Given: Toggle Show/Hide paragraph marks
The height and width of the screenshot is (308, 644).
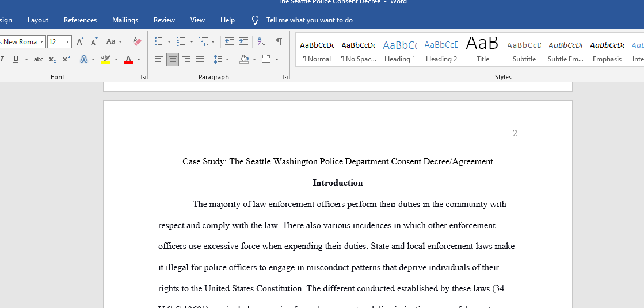Looking at the screenshot, I should [x=279, y=41].
